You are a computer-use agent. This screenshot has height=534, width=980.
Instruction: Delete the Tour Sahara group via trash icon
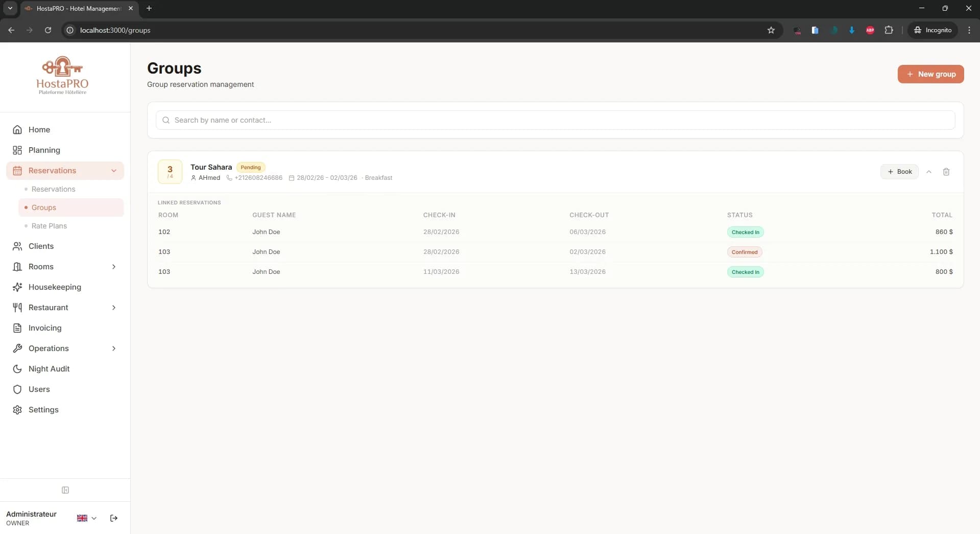pyautogui.click(x=946, y=172)
